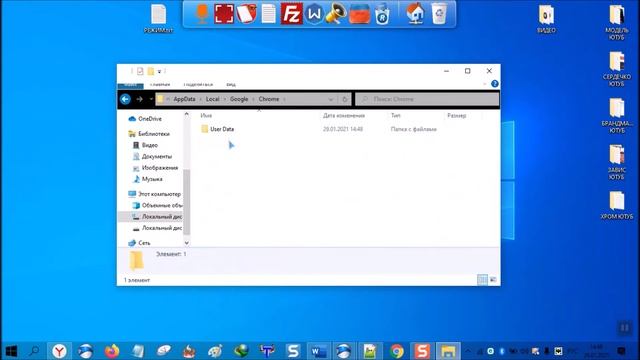Image resolution: width=640 pixels, height=360 pixels.
Task: Open the red notebook shield dock icon
Action: tap(247, 13)
